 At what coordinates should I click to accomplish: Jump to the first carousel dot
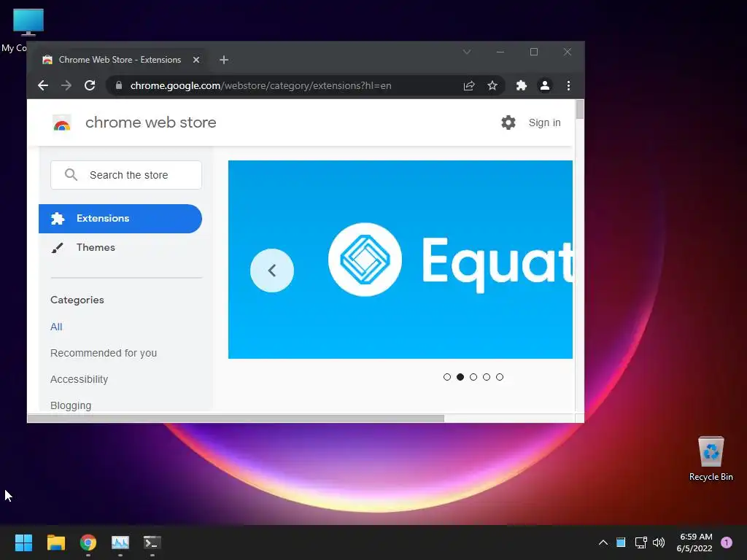point(447,377)
